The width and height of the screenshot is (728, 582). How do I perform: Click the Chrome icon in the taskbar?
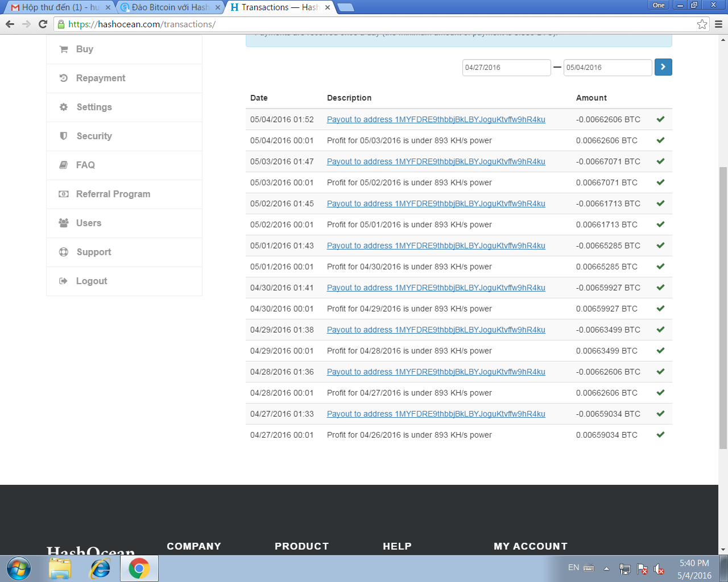pyautogui.click(x=139, y=568)
